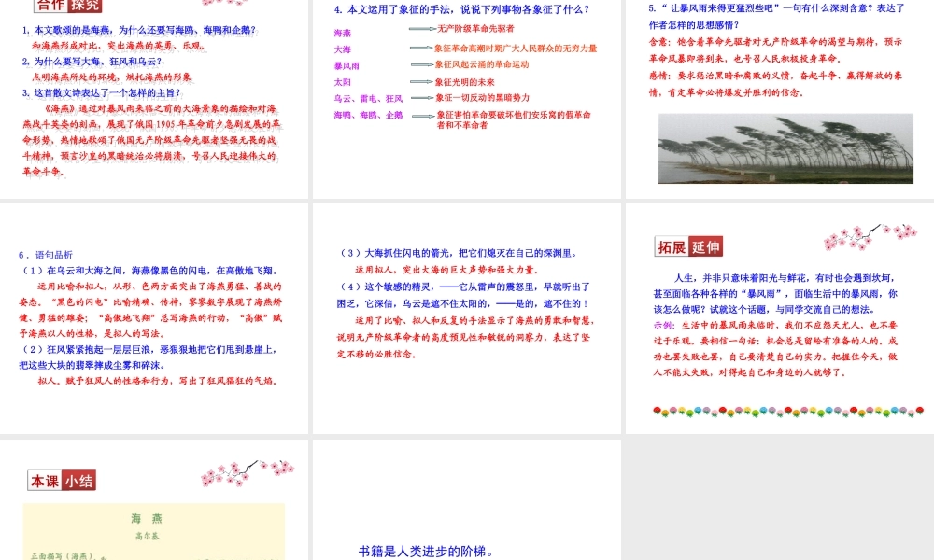The height and width of the screenshot is (560, 934).
Task: Click question 1 about 海鸥、海鸭和企鹅
Action: 139,30
